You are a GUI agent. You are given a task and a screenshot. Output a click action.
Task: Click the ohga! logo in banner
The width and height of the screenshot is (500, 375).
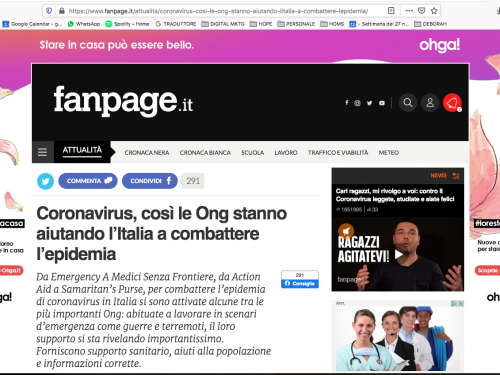pos(439,45)
